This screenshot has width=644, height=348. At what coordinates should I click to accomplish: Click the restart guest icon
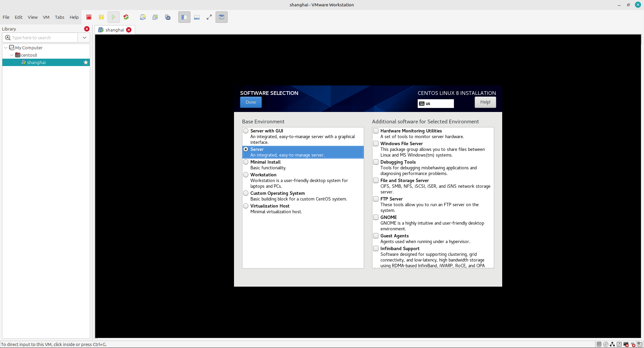[x=126, y=17]
